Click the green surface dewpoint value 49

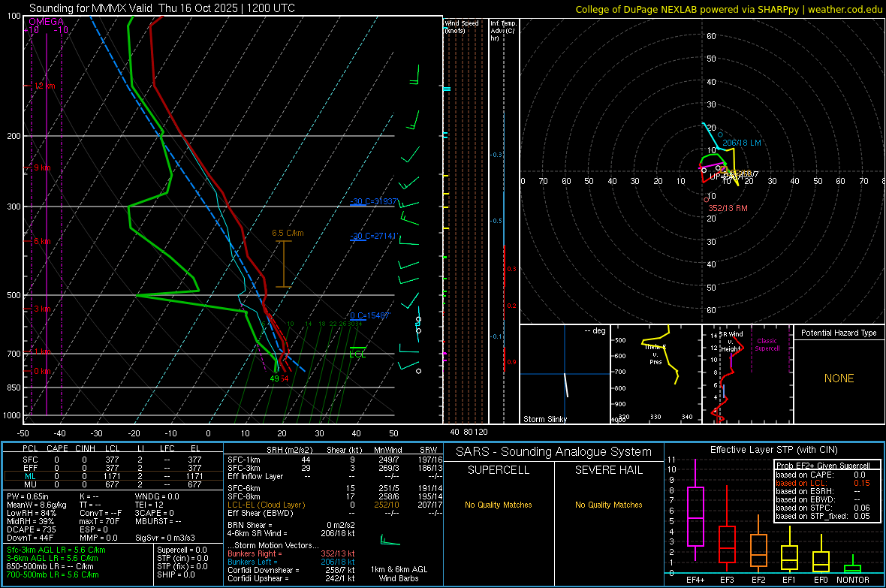274,378
